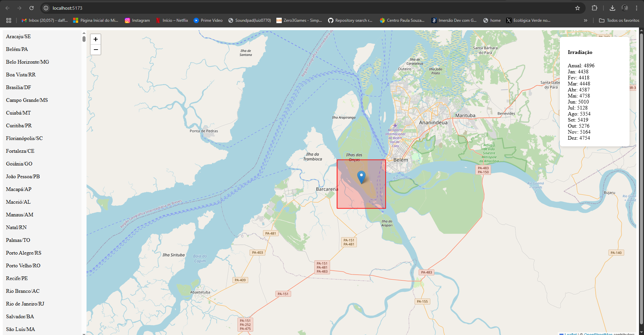Open the home bookmark
This screenshot has height=335, width=644.
[x=492, y=20]
